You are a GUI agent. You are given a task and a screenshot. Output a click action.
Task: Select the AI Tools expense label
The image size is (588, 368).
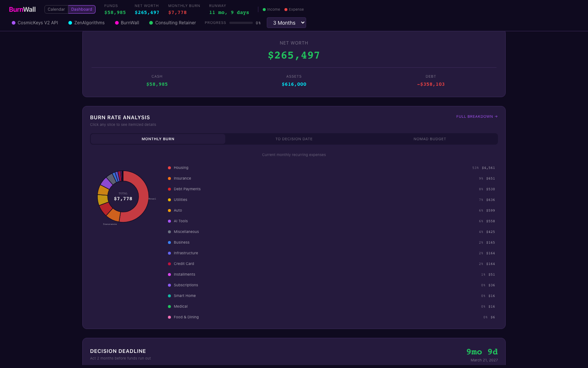pyautogui.click(x=181, y=221)
